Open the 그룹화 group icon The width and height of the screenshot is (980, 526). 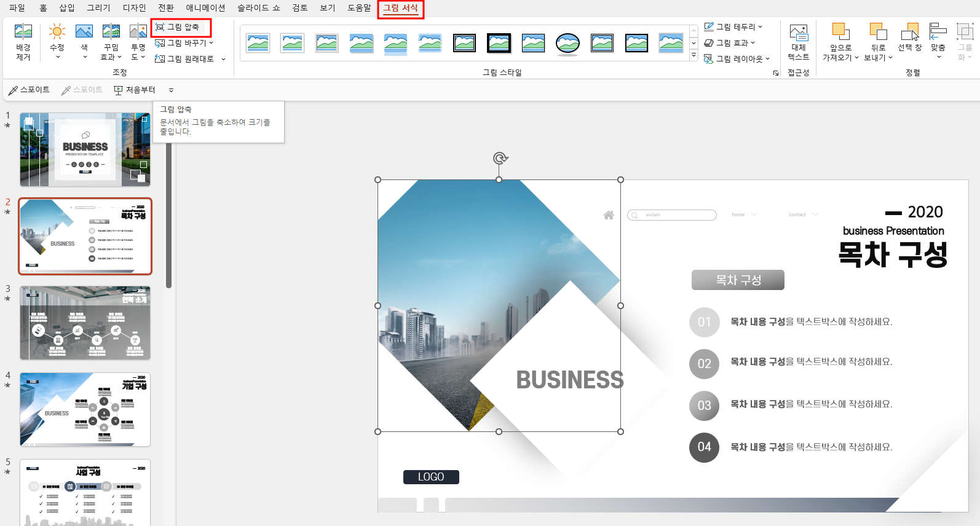pos(965,42)
